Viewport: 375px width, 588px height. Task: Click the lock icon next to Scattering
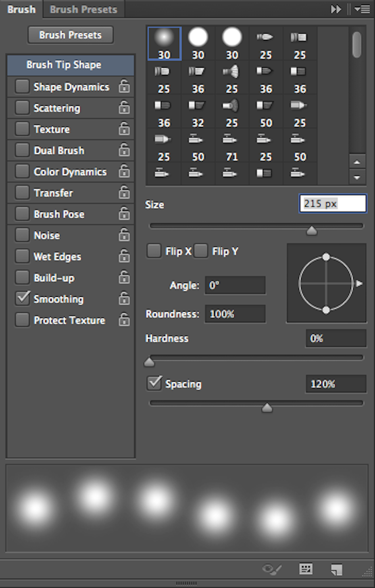pyautogui.click(x=124, y=108)
